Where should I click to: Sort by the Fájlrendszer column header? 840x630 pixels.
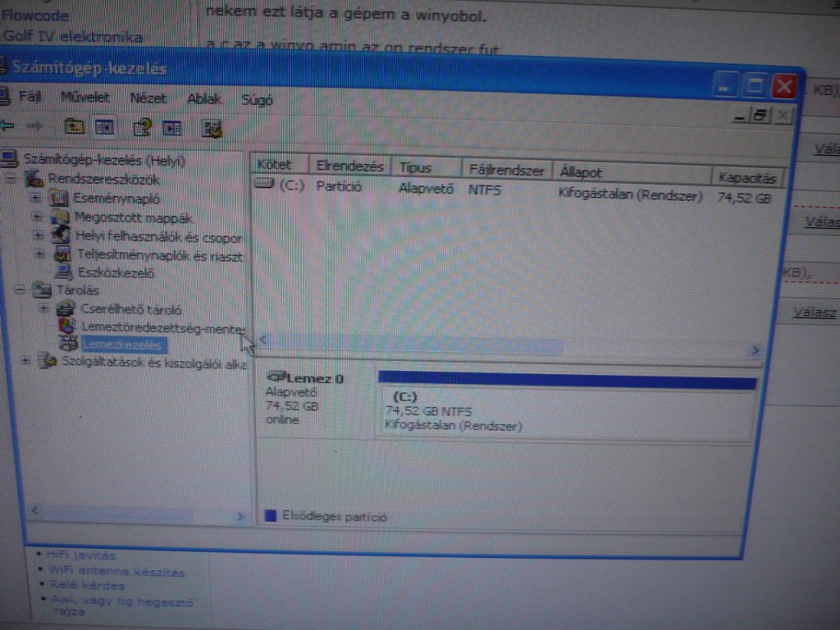click(x=507, y=171)
